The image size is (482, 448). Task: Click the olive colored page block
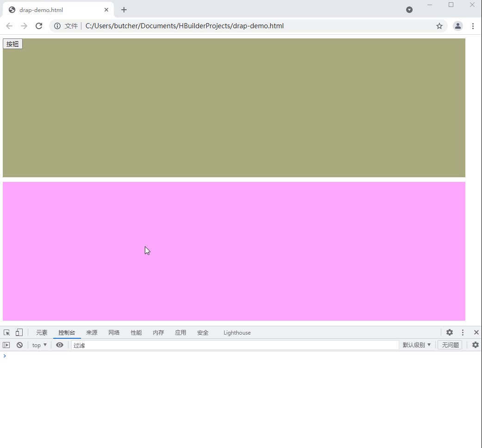click(234, 108)
